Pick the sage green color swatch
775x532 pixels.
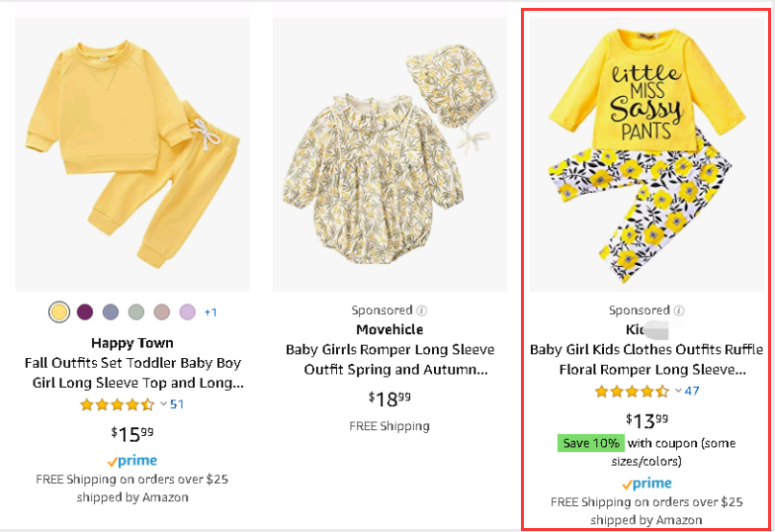point(136,312)
